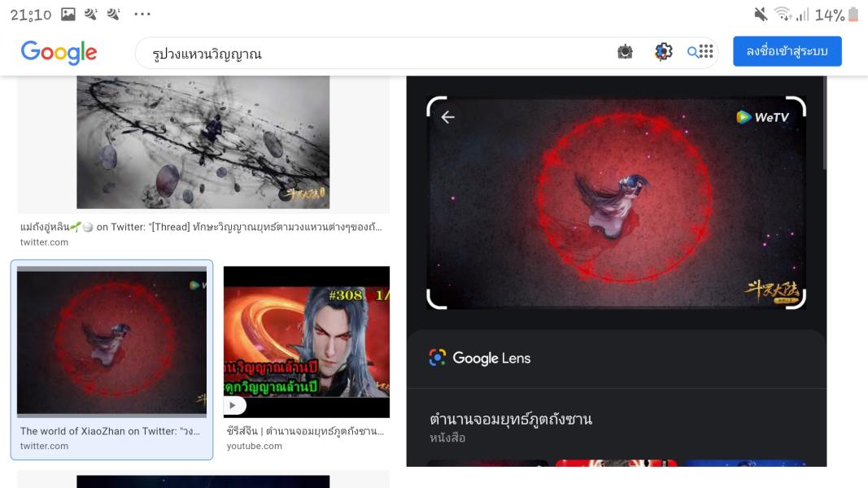The width and height of the screenshot is (868, 488).
Task: Hit the blue magnifier search icon
Action: tap(692, 52)
